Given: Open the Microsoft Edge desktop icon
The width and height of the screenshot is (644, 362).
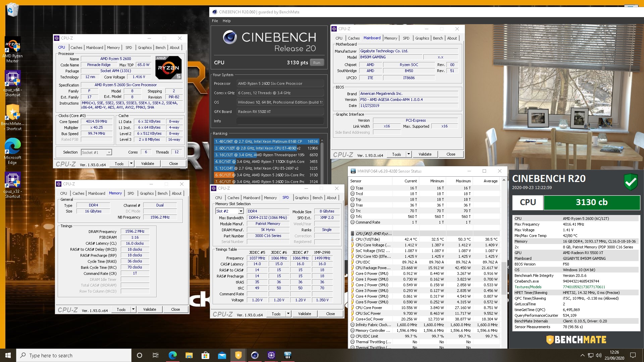Looking at the screenshot, I should [x=12, y=151].
